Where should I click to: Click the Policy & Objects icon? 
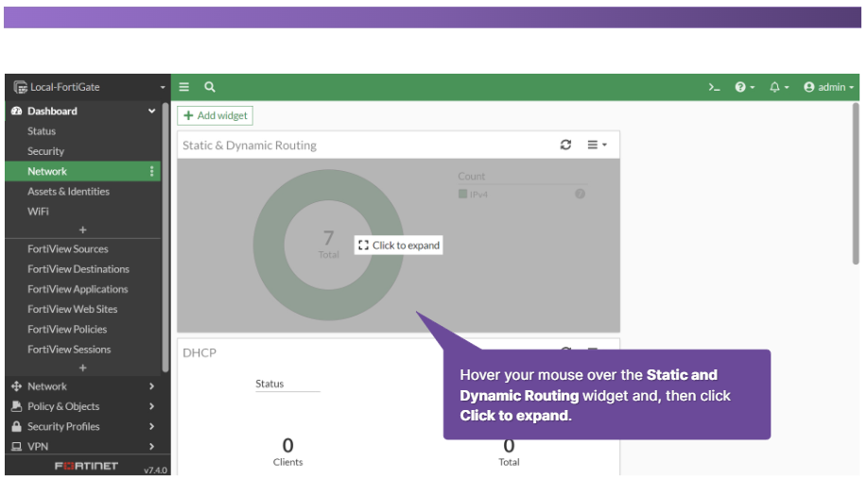tap(17, 406)
